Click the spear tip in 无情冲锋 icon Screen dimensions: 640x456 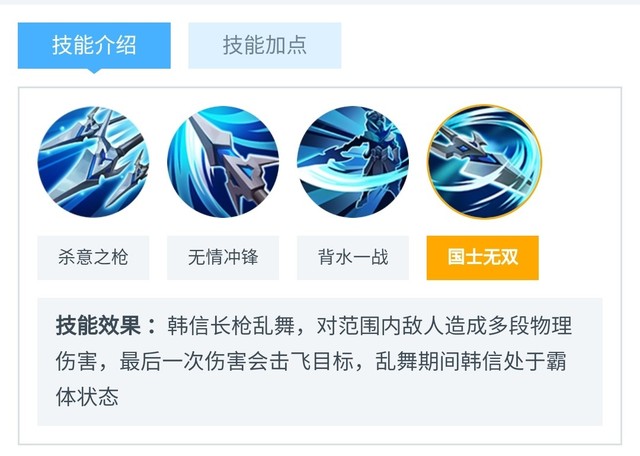[245, 174]
